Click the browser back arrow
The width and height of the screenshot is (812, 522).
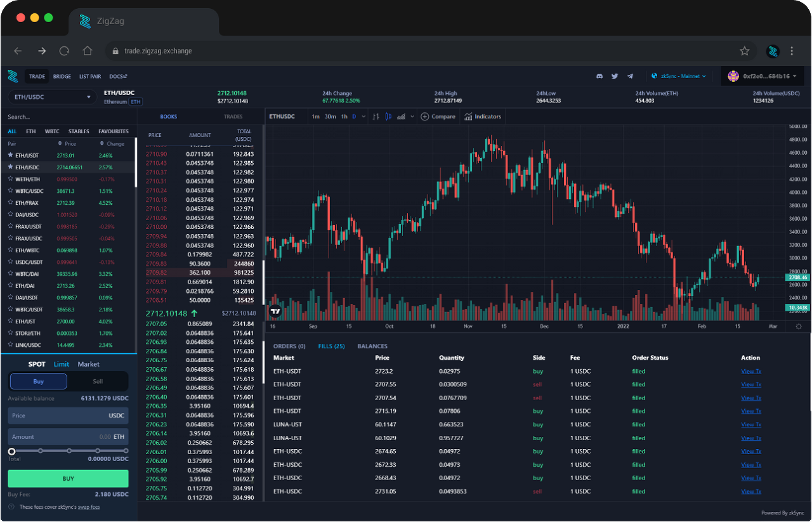[18, 51]
